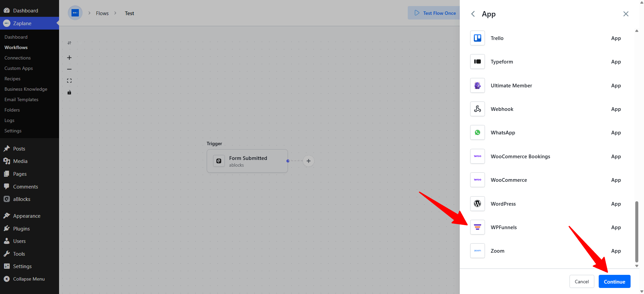The width and height of the screenshot is (644, 294).
Task: Select the WooCommerce Bookings icon
Action: [477, 156]
